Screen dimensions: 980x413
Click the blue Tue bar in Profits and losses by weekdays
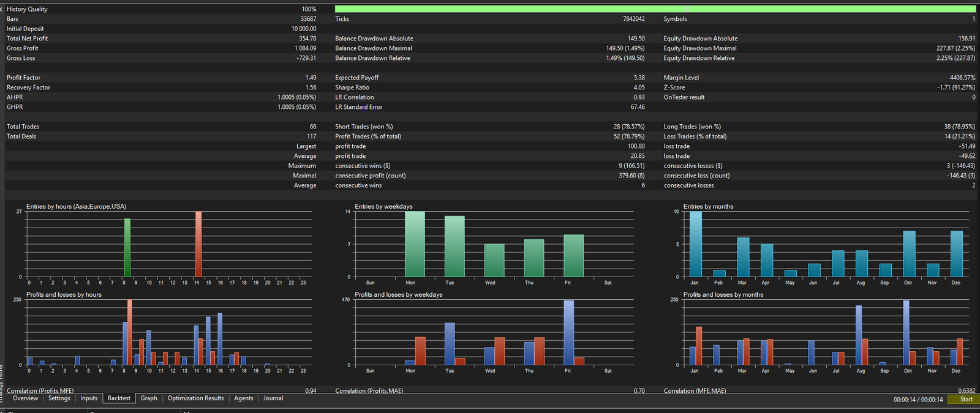pyautogui.click(x=450, y=344)
